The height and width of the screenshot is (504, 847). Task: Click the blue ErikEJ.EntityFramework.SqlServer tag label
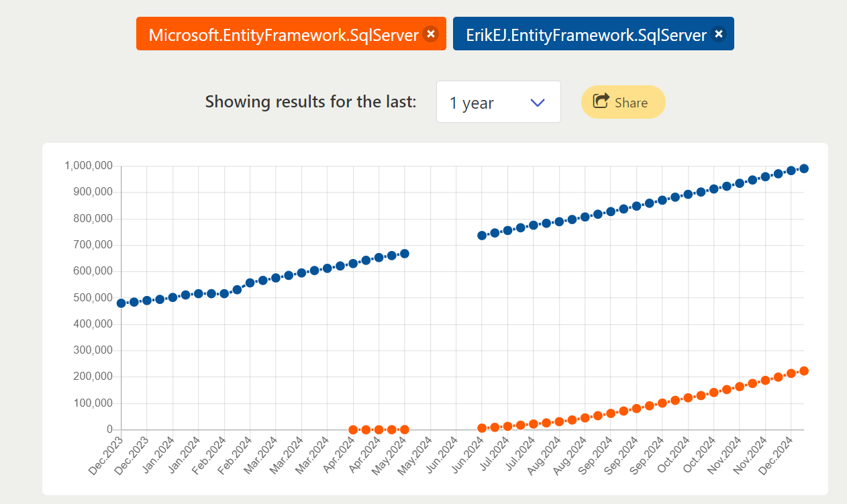586,35
